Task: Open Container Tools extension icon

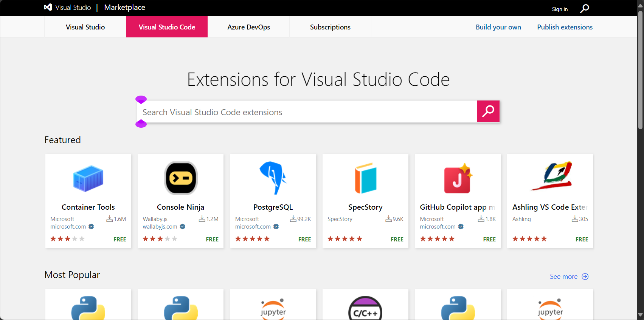Action: pos(88,178)
